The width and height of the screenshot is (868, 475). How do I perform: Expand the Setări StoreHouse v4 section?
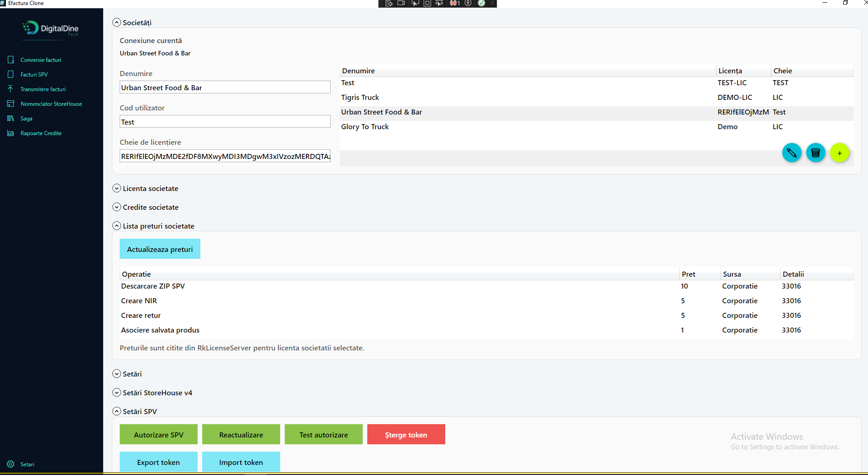(117, 393)
